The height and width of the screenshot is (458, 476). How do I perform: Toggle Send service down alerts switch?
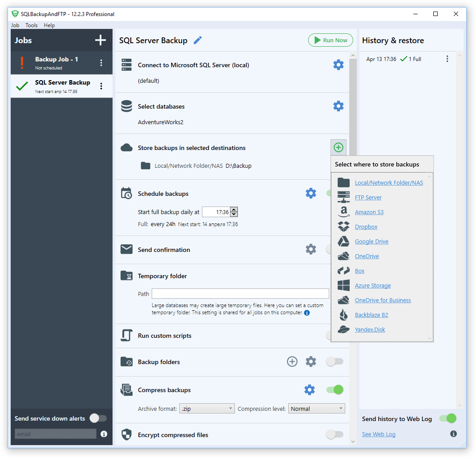tap(98, 418)
